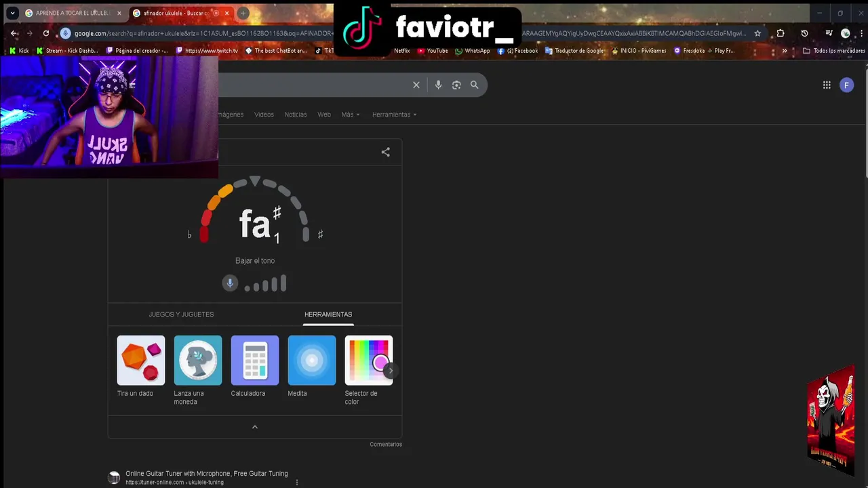Expand the Herramientas search tools dropdown

394,115
